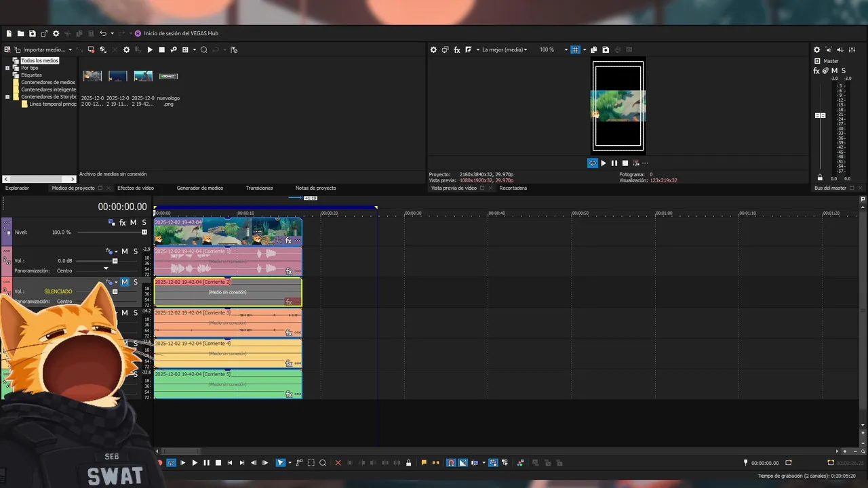Search media with magnifier icon
Viewport: 868px width, 488px height.
pyautogui.click(x=203, y=49)
